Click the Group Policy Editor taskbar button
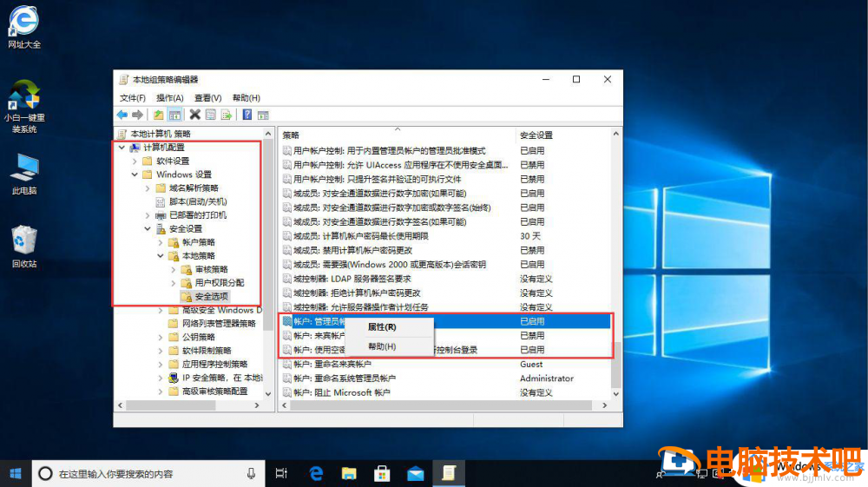Image resolution: width=868 pixels, height=487 pixels. tap(449, 474)
